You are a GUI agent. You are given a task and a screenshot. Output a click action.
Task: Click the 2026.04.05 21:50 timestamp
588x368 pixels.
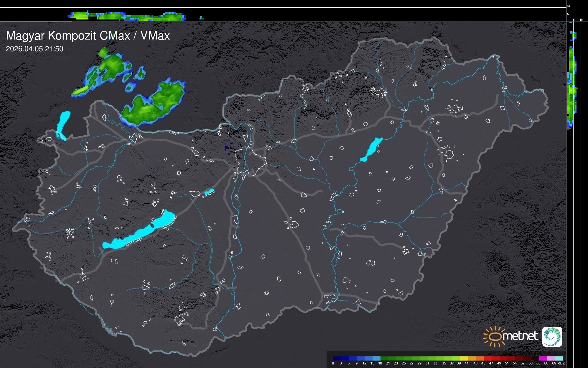pos(34,49)
